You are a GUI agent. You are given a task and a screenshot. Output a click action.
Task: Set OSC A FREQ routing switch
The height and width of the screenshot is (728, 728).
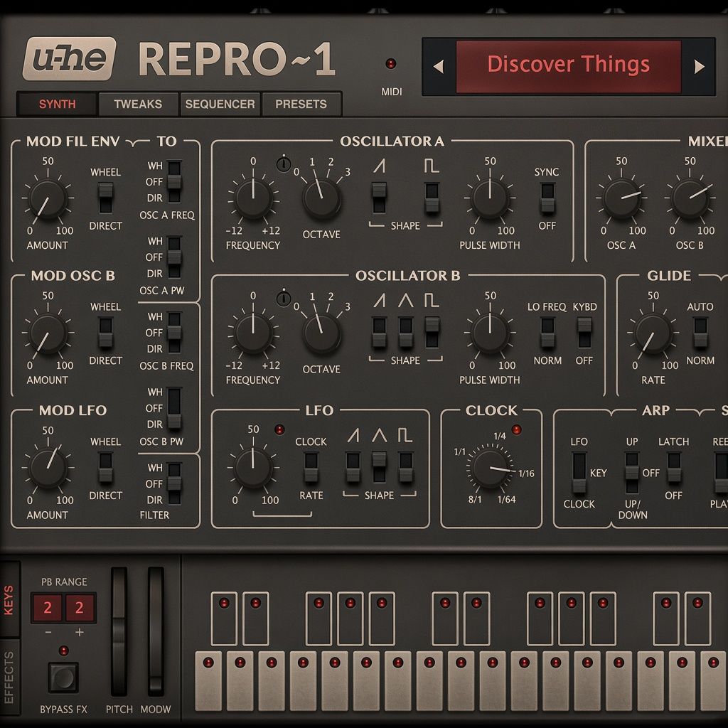174,181
